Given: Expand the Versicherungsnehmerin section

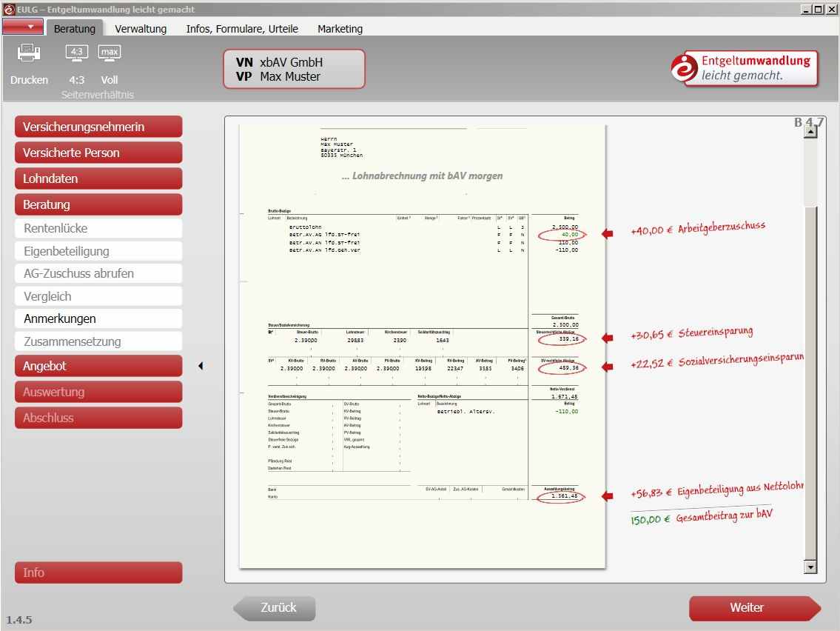Looking at the screenshot, I should click(x=98, y=127).
